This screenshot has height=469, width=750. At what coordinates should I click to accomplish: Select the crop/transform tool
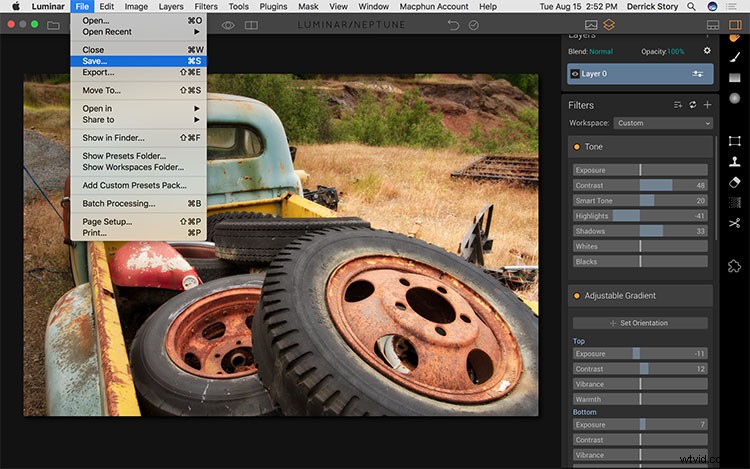tap(735, 141)
